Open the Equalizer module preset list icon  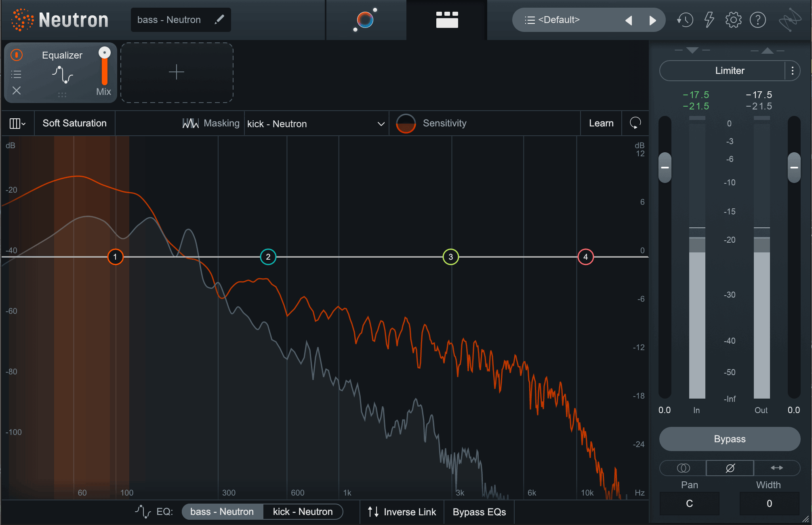coord(16,74)
